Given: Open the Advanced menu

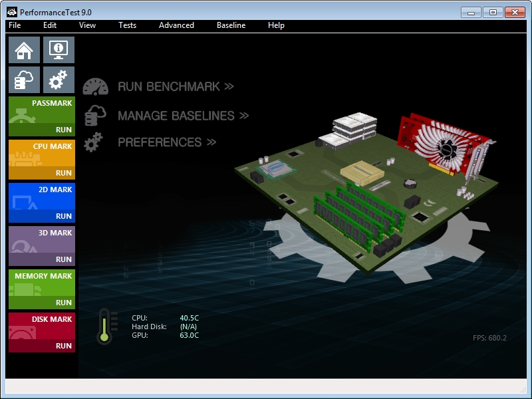Looking at the screenshot, I should pyautogui.click(x=176, y=25).
